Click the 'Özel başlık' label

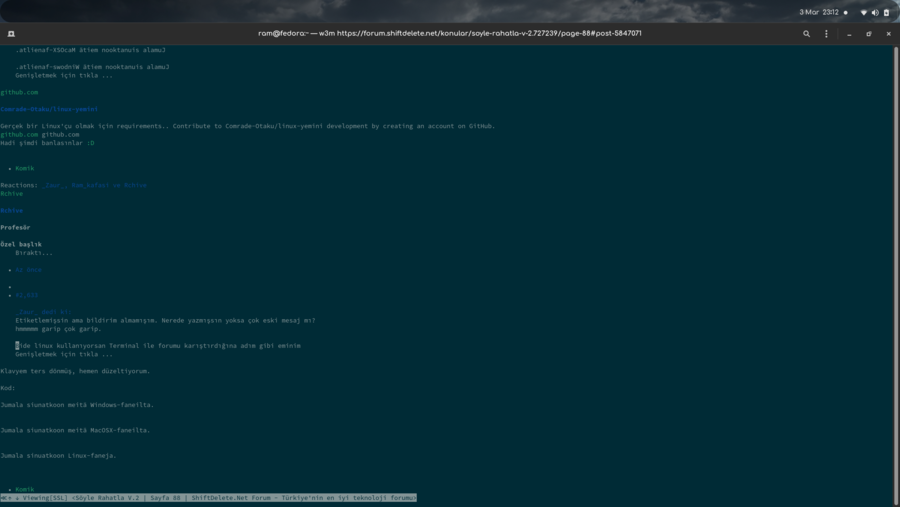[21, 245]
